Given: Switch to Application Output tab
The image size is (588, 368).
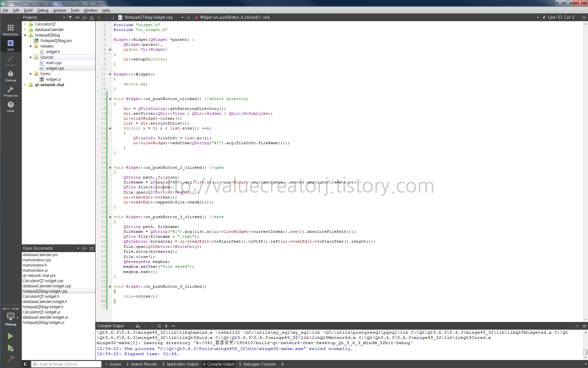Looking at the screenshot, I should pos(180,364).
